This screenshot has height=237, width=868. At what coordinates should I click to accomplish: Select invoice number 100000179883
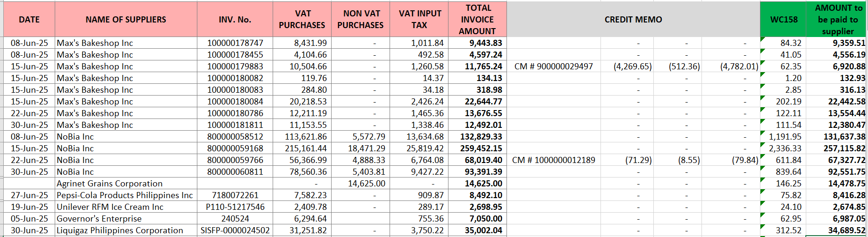[235, 67]
